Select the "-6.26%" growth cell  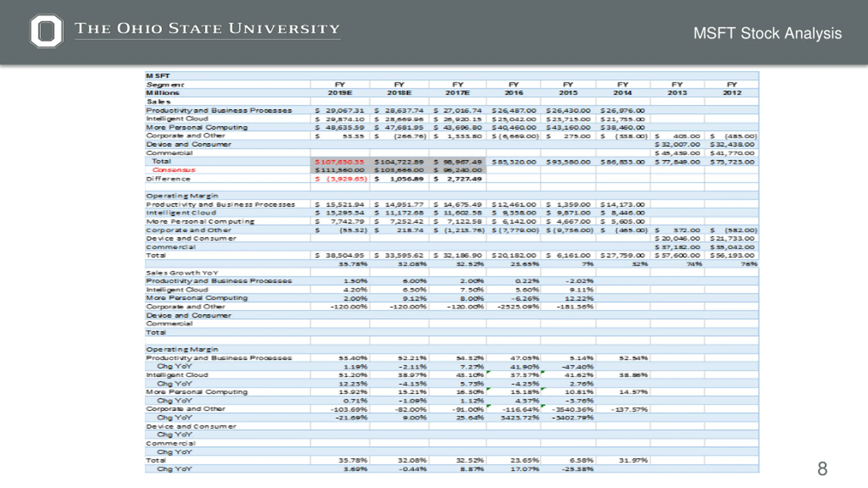[x=525, y=299]
